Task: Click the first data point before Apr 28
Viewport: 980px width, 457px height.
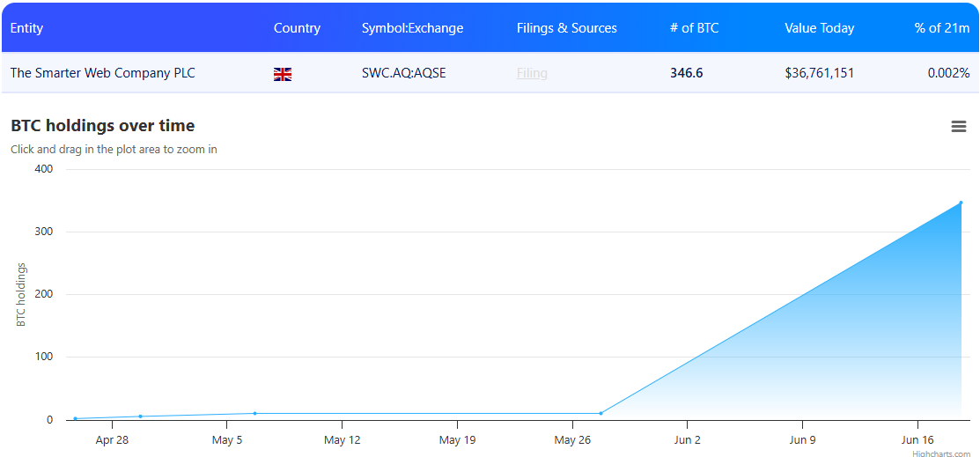Action: 75,419
